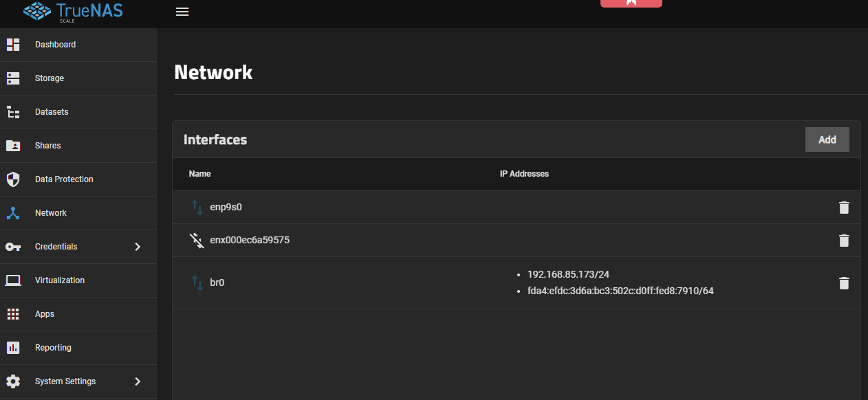Open the Reporting section
This screenshot has height=400, width=868.
pyautogui.click(x=53, y=348)
